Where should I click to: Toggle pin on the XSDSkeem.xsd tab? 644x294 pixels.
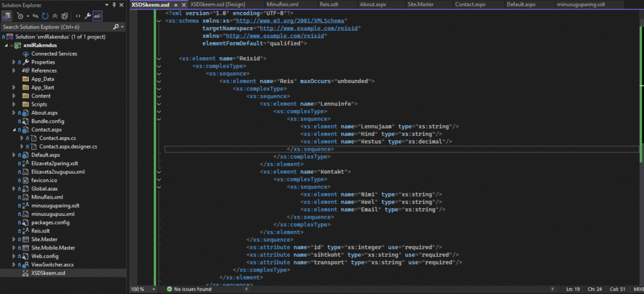pos(175,5)
